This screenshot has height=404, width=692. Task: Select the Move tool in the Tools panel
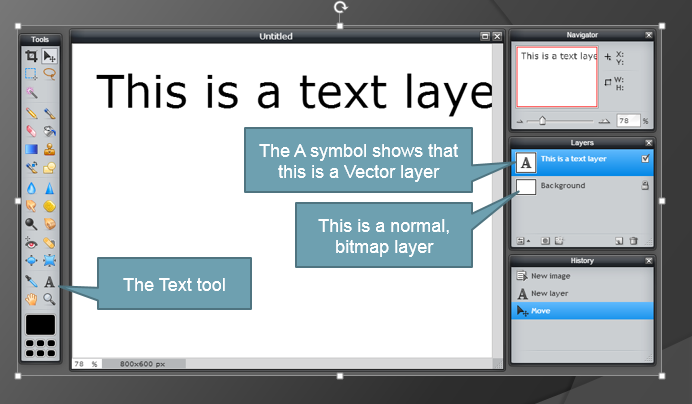pos(49,56)
